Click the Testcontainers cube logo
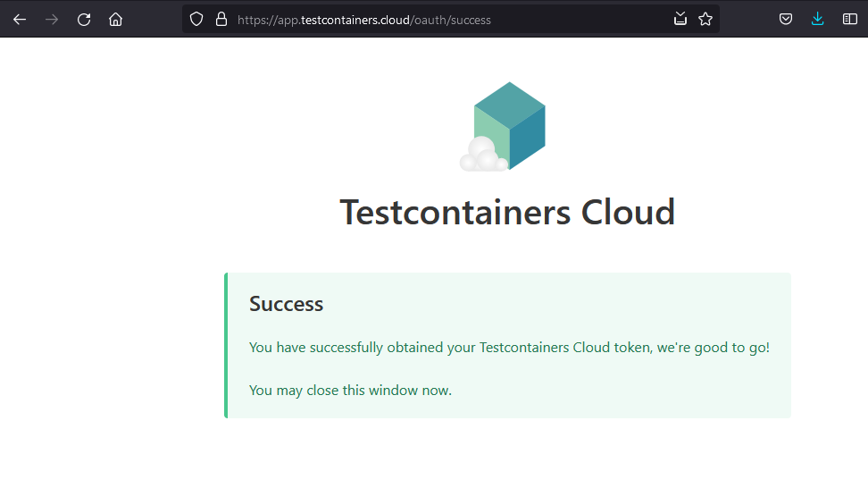Viewport: 868px width, 488px height. coord(510,123)
